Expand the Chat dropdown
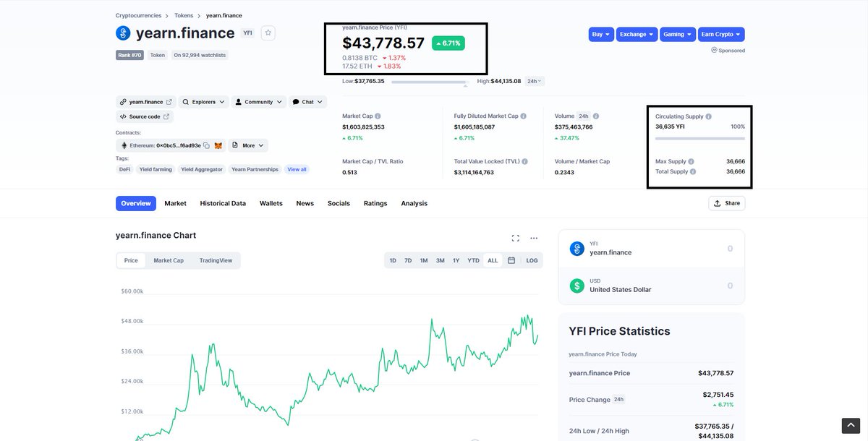868x441 pixels. [307, 102]
